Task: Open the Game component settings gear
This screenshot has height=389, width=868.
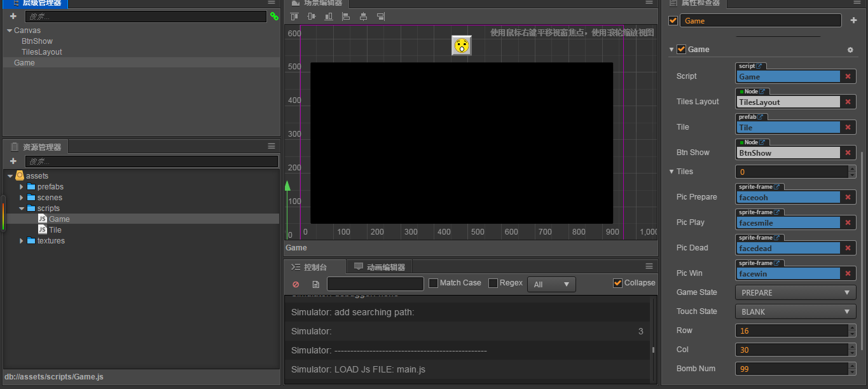Action: (850, 50)
